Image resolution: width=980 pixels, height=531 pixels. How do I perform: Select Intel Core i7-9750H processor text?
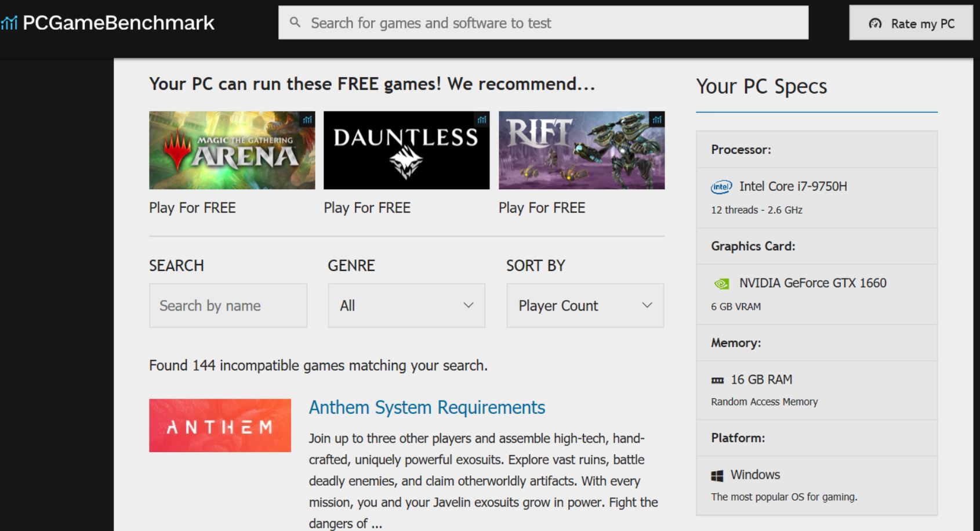[793, 186]
